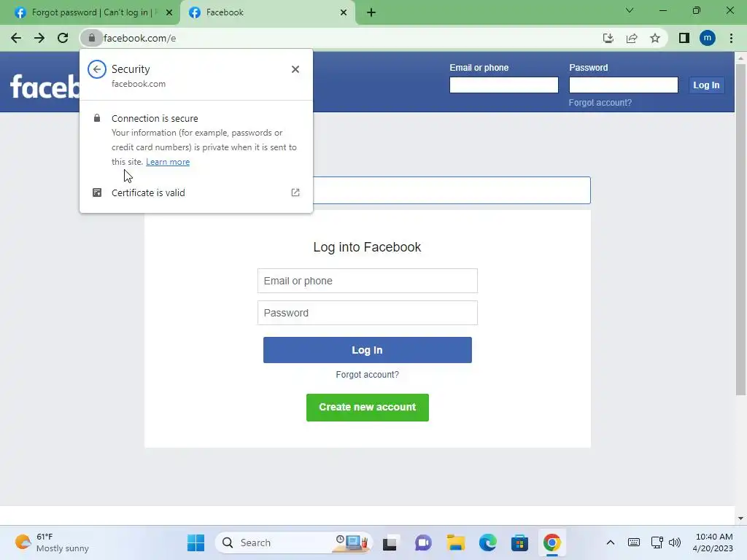747x560 pixels.
Task: Click the browser back arrow
Action: coord(16,38)
